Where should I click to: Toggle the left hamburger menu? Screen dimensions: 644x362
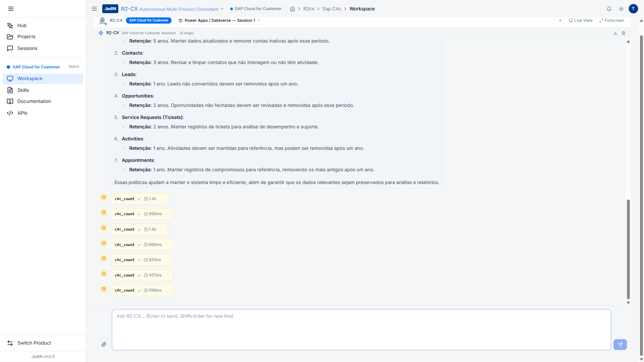[x=11, y=9]
